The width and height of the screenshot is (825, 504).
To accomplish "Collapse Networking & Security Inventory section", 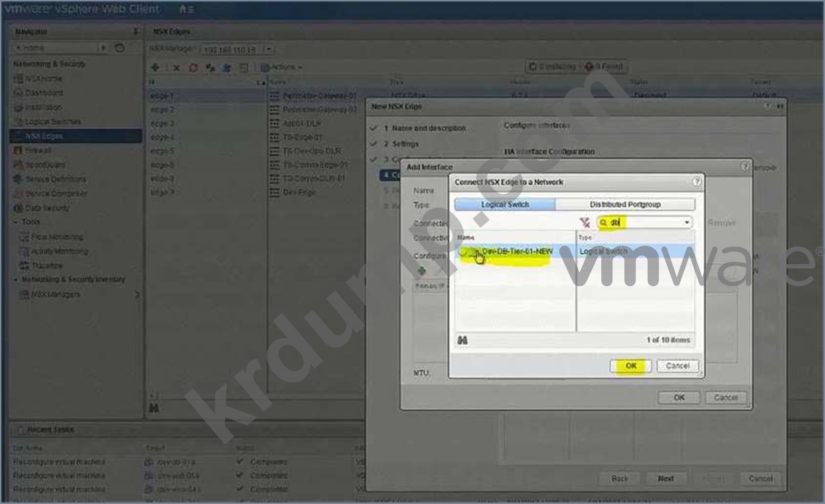I will point(16,280).
